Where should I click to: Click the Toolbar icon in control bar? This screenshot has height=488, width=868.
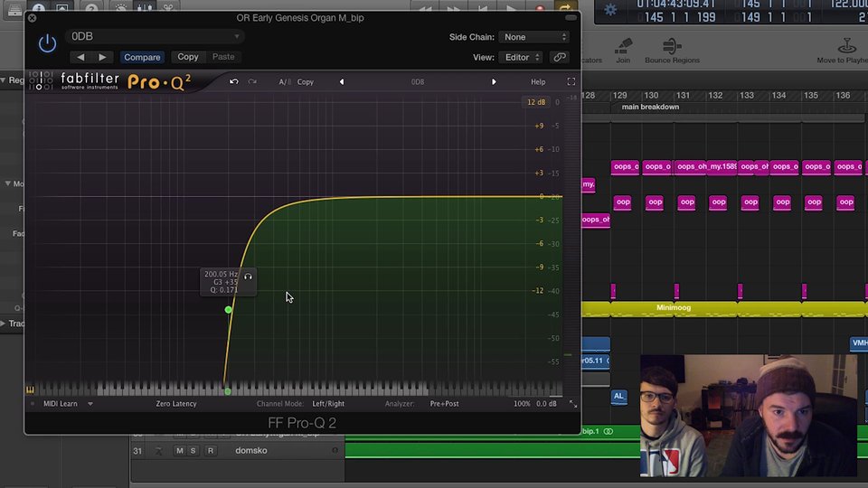[62, 8]
